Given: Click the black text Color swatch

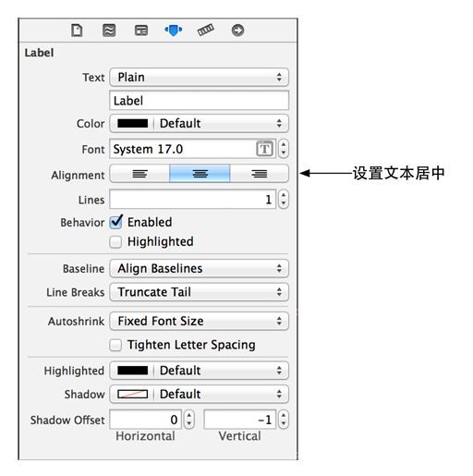Looking at the screenshot, I should click(x=133, y=124).
